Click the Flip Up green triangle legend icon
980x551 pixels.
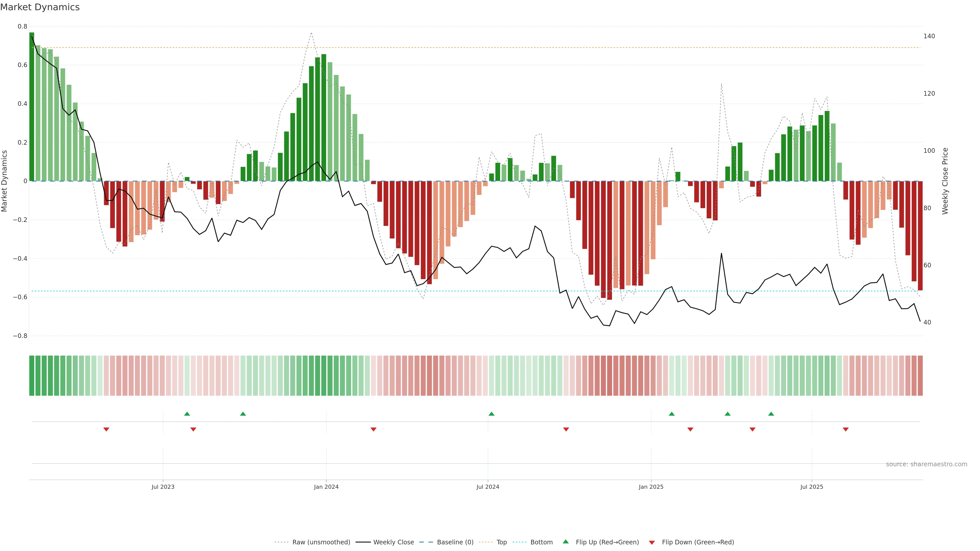566,542
